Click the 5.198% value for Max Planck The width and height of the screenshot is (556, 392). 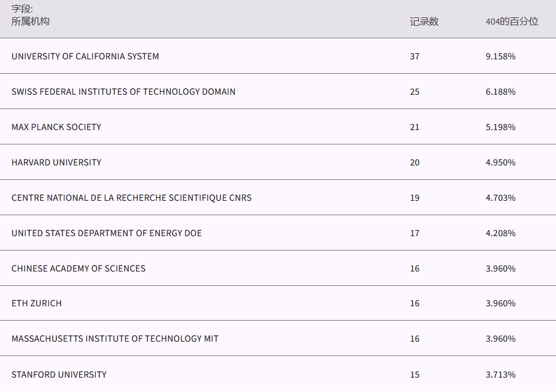500,127
